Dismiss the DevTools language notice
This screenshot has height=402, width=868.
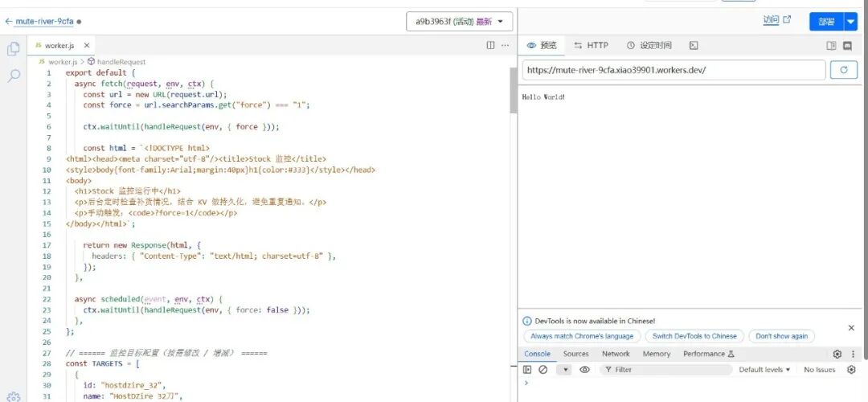(851, 328)
